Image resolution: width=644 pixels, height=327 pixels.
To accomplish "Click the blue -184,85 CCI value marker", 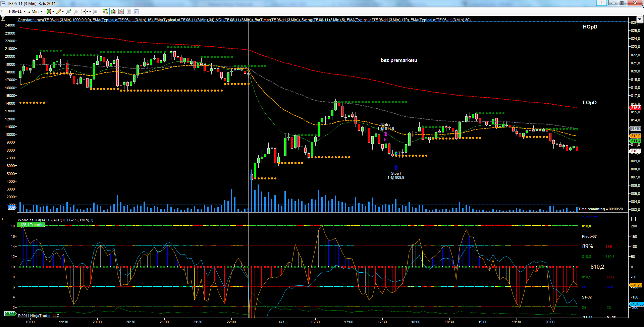I will [636, 304].
